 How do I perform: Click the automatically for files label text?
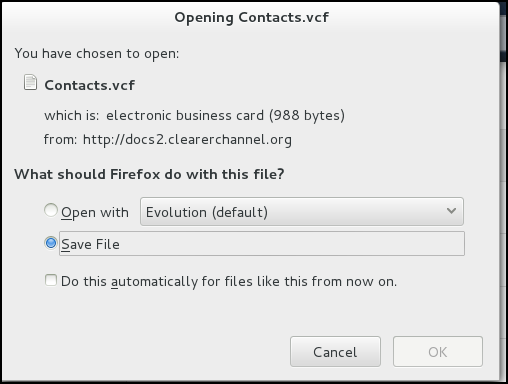click(x=229, y=282)
